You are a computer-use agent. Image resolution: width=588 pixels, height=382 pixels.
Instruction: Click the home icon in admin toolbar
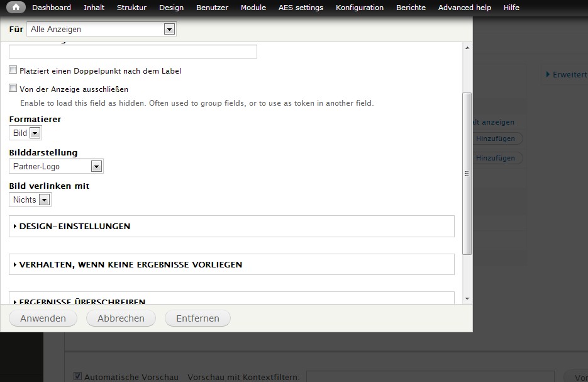point(16,8)
